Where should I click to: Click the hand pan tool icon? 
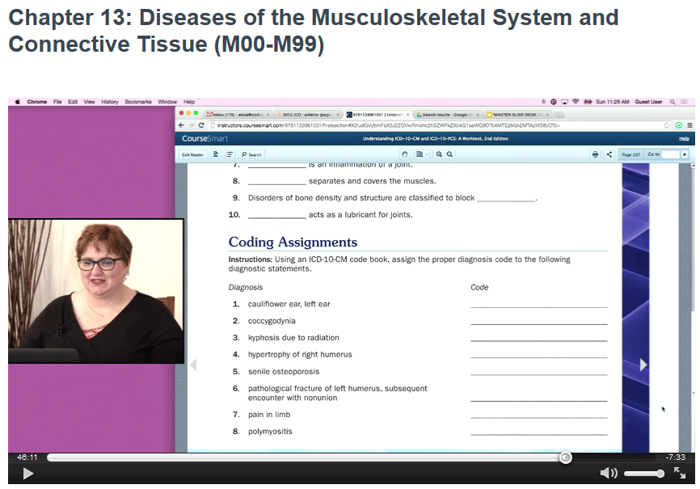404,155
